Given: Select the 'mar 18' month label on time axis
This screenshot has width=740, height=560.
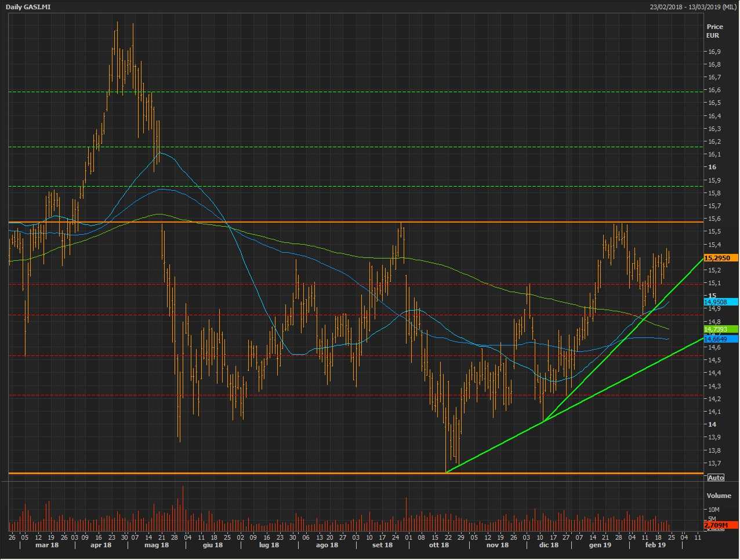Looking at the screenshot, I should (x=47, y=546).
